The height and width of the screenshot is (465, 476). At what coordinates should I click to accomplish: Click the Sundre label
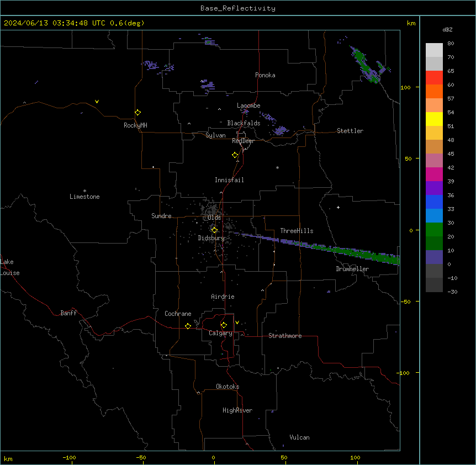click(x=161, y=216)
